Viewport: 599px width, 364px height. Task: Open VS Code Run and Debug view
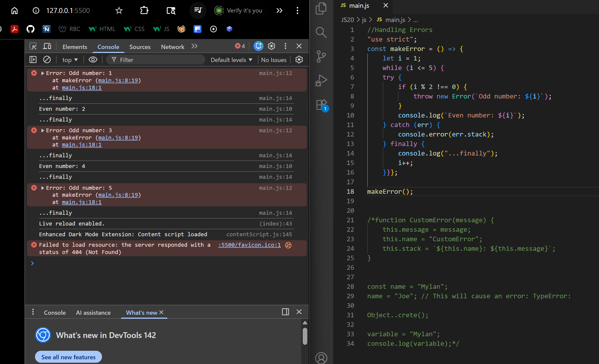point(321,80)
